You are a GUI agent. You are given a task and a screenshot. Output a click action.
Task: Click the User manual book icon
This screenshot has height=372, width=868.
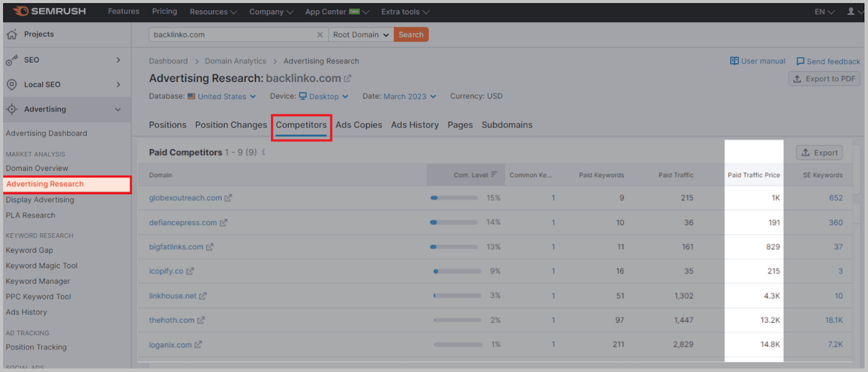tap(735, 61)
